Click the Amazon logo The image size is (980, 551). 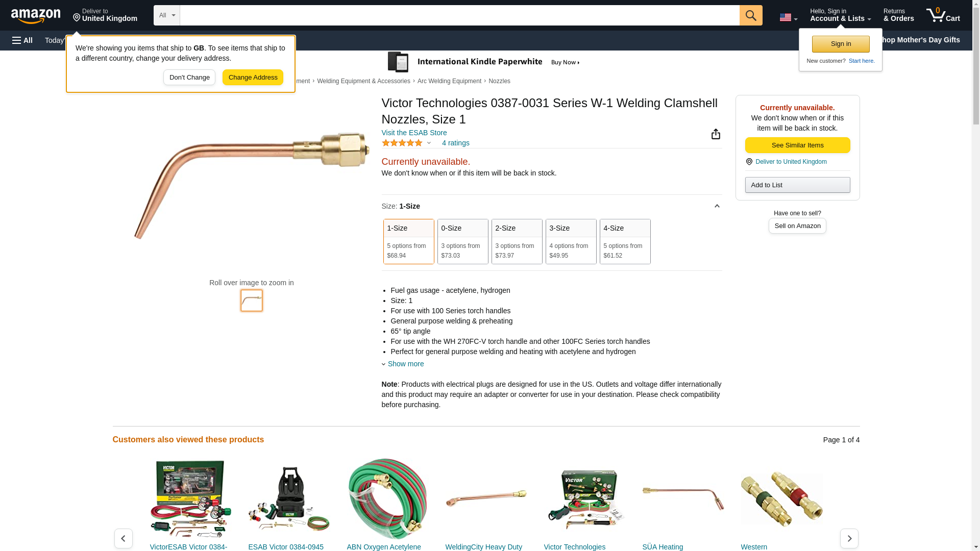[x=36, y=16]
